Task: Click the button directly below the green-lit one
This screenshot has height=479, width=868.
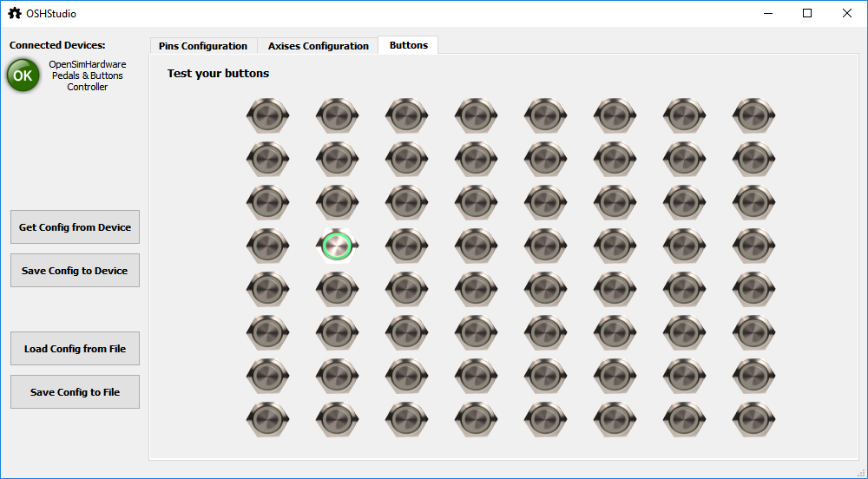Action: pyautogui.click(x=337, y=288)
